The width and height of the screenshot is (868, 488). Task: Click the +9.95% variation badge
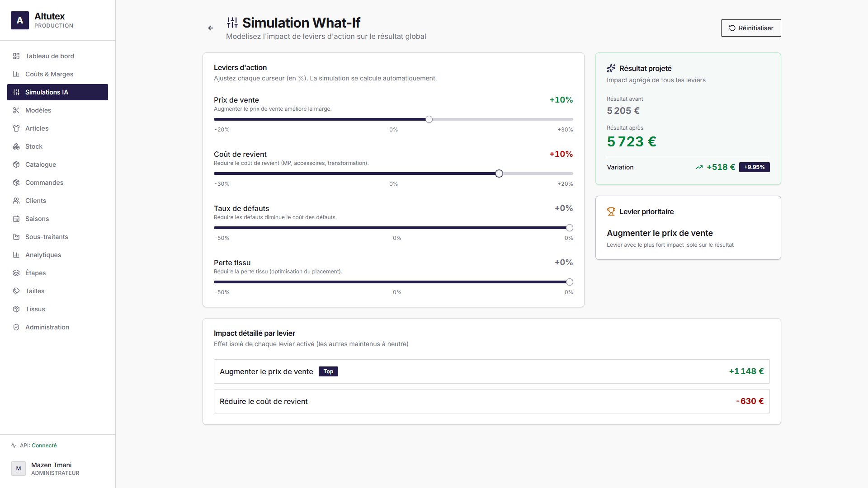(x=754, y=167)
